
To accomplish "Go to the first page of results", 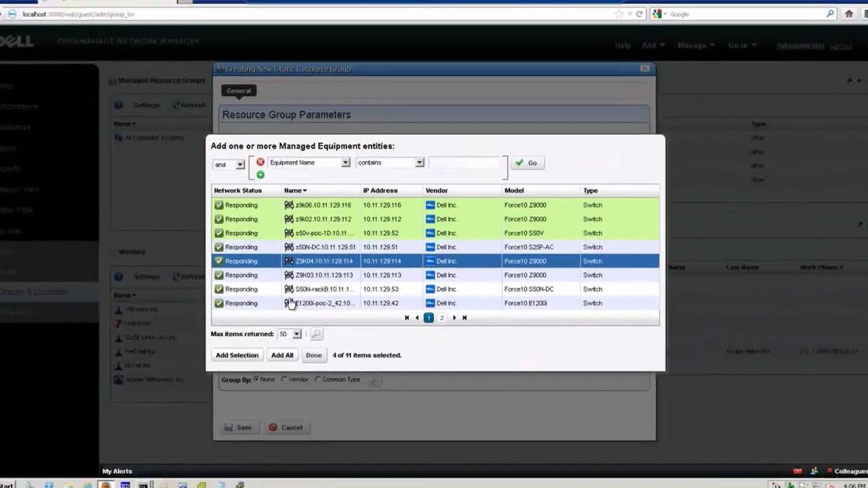I will pos(407,318).
